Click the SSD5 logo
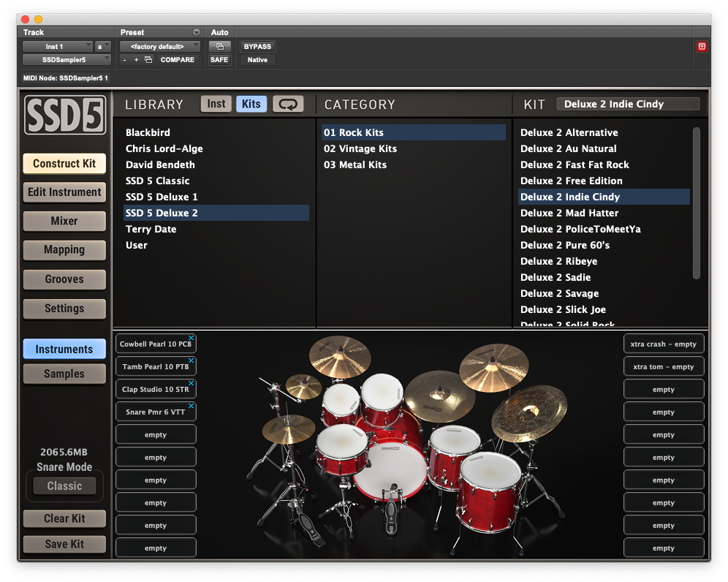728x582 pixels. 64,116
